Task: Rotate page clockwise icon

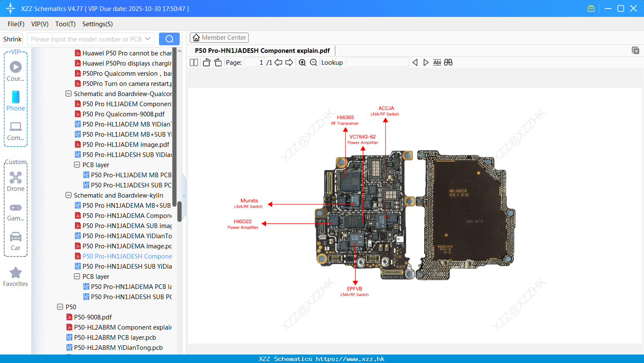Action: (x=218, y=62)
